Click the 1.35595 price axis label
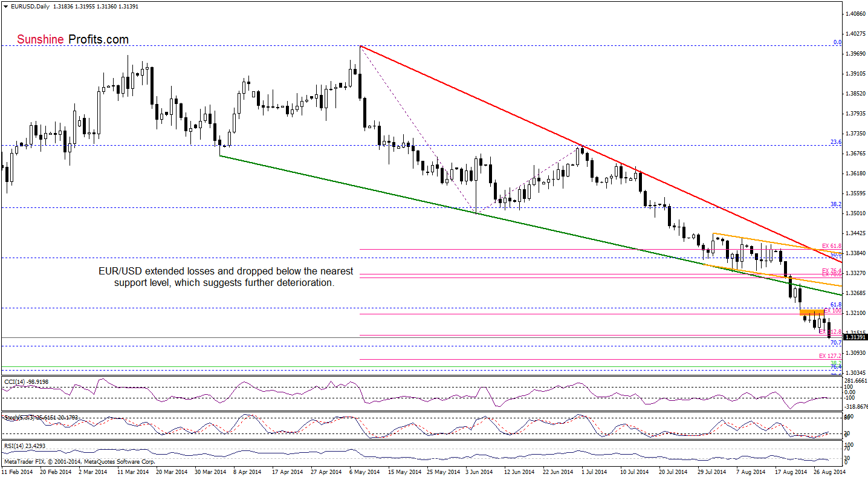The image size is (868, 477). [857, 193]
